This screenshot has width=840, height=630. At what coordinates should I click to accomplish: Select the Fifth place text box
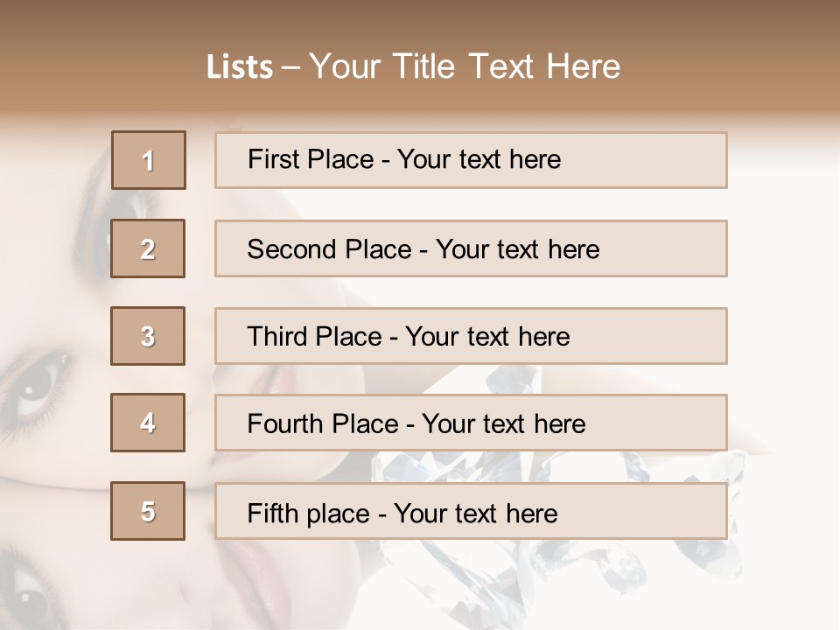(x=471, y=511)
